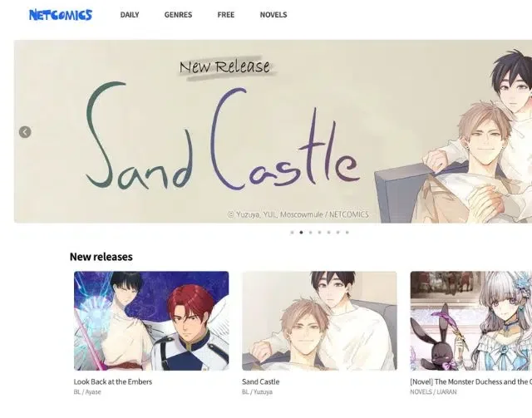Click the [Novel] The Monster Duchess title
Viewport: 532px width, 418px height.
pos(471,381)
